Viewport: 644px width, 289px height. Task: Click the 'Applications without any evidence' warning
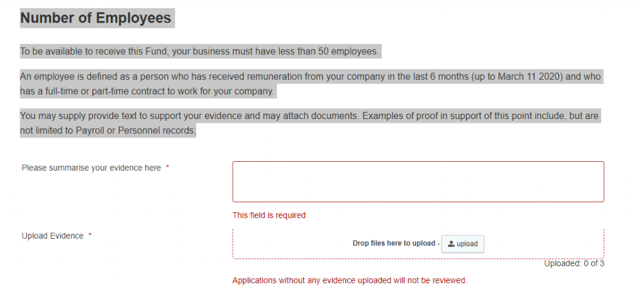click(x=350, y=280)
